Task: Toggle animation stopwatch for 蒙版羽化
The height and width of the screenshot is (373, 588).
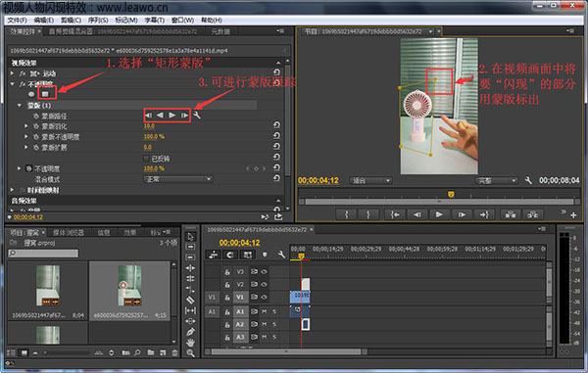Action: [x=36, y=126]
